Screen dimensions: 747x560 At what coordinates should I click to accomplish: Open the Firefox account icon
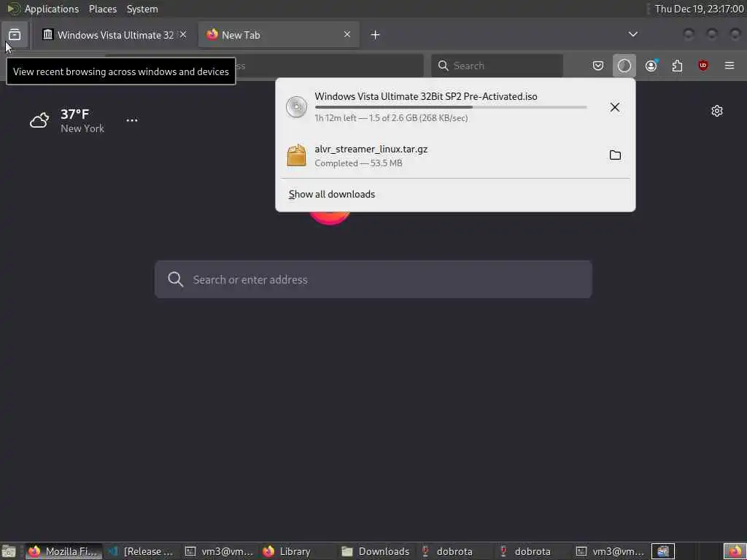651,66
